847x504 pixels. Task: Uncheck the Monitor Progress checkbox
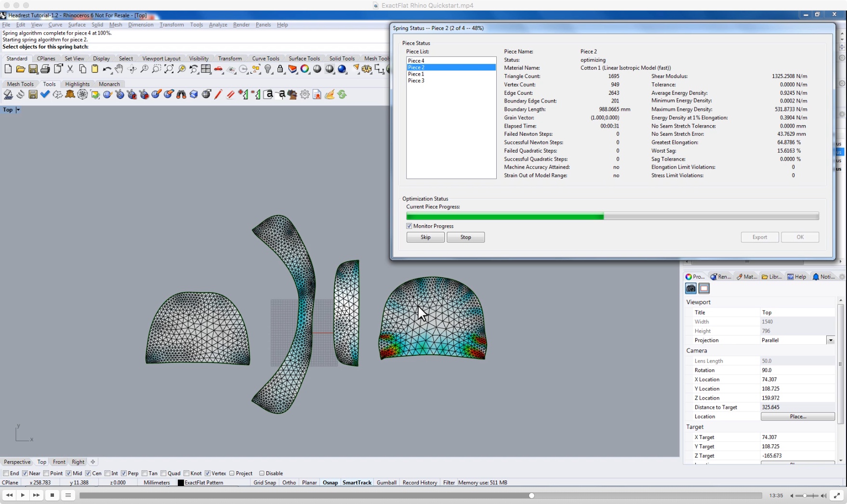pos(409,226)
